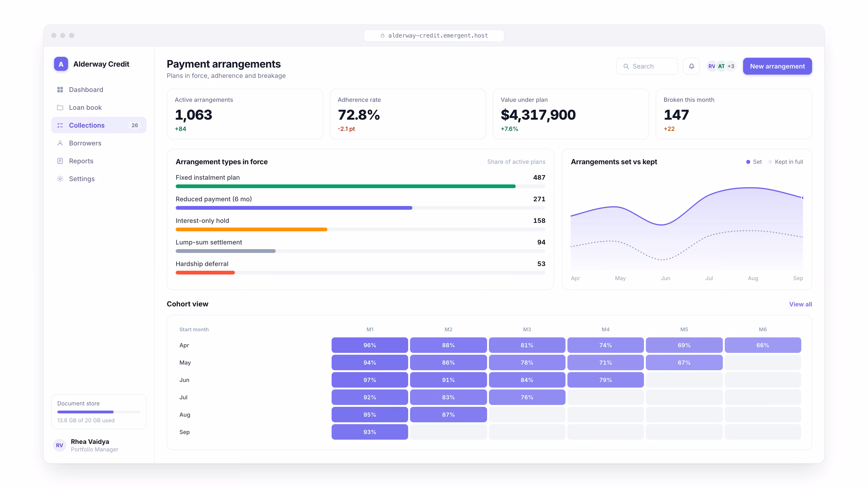Click the Adherence rate card

(x=408, y=114)
